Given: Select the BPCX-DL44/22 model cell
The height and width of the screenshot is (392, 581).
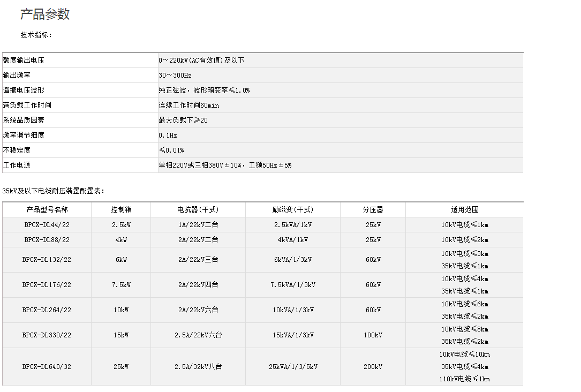Looking at the screenshot, I should (x=47, y=225).
